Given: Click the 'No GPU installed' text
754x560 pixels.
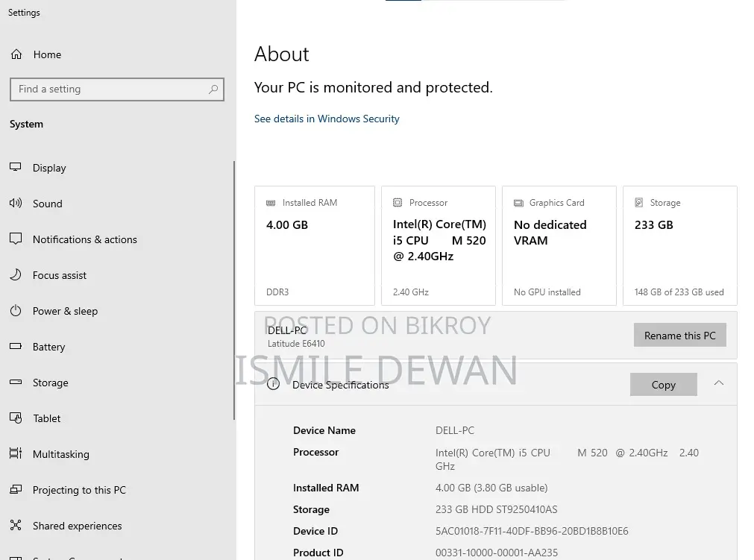Looking at the screenshot, I should pyautogui.click(x=547, y=292).
